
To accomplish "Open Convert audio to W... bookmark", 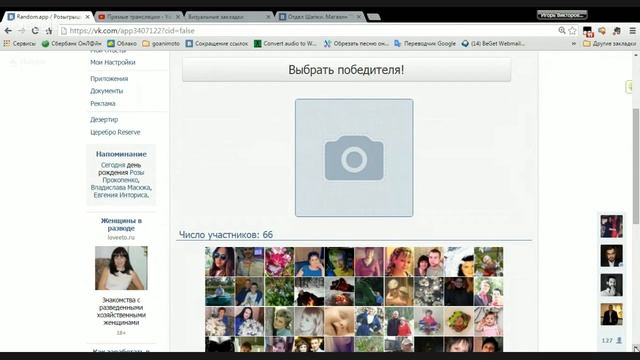I will pos(285,43).
